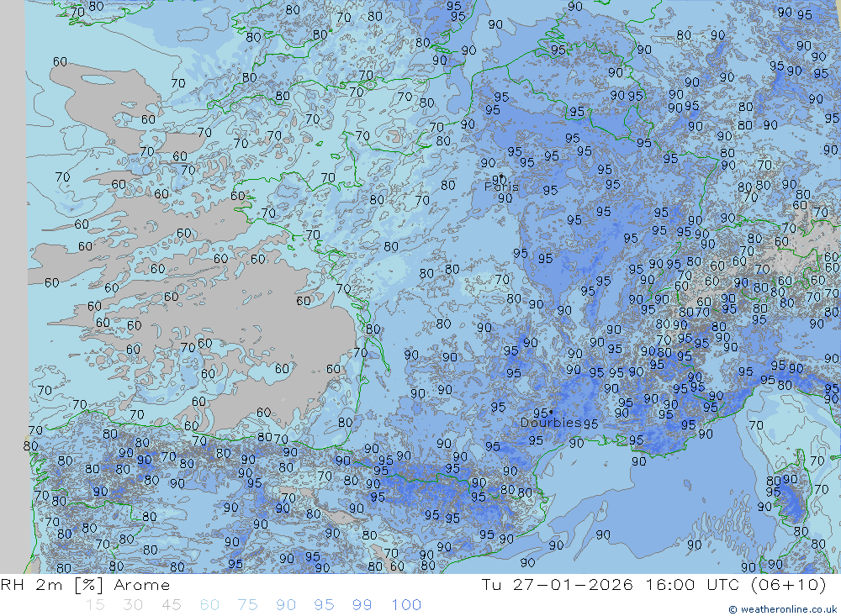
Task: Click legend value 100
Action: pos(406,605)
